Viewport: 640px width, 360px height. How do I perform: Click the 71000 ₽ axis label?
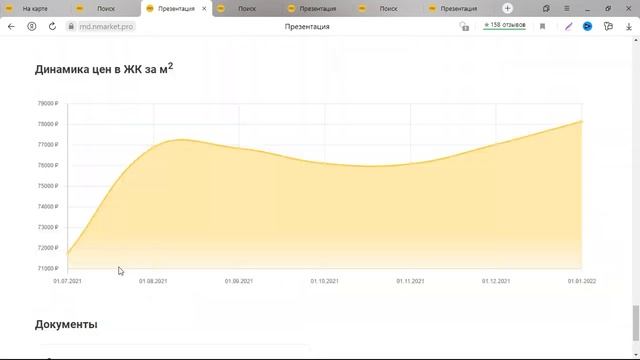click(x=48, y=269)
